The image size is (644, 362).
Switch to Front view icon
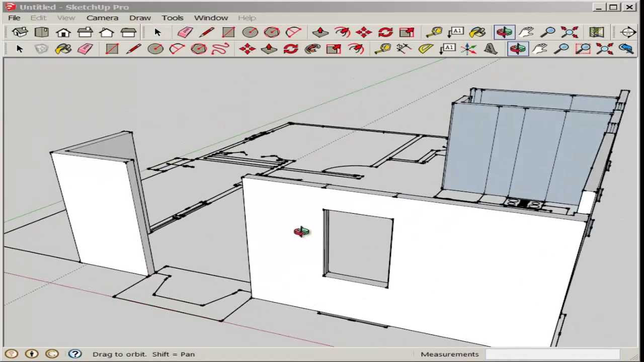(63, 32)
